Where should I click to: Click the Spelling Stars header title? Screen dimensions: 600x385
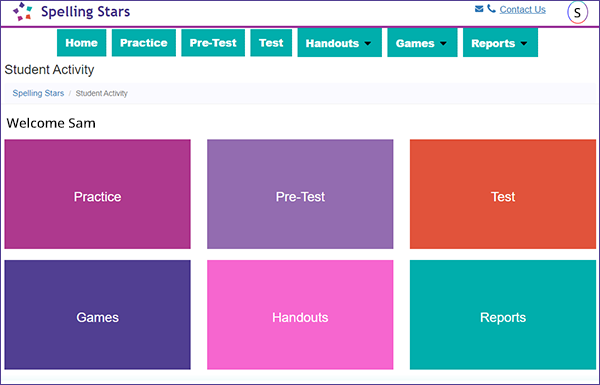click(85, 12)
